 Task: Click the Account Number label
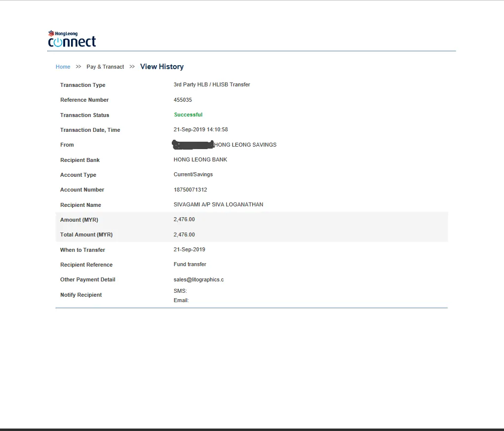(82, 190)
